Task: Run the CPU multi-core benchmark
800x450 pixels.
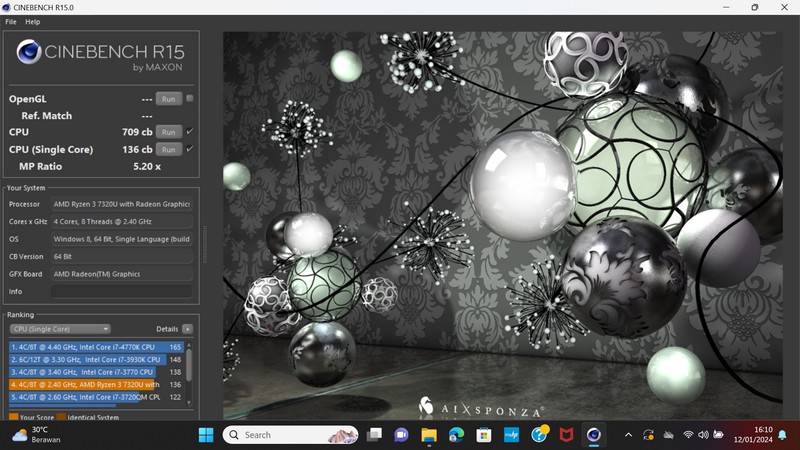Action: tap(168, 132)
